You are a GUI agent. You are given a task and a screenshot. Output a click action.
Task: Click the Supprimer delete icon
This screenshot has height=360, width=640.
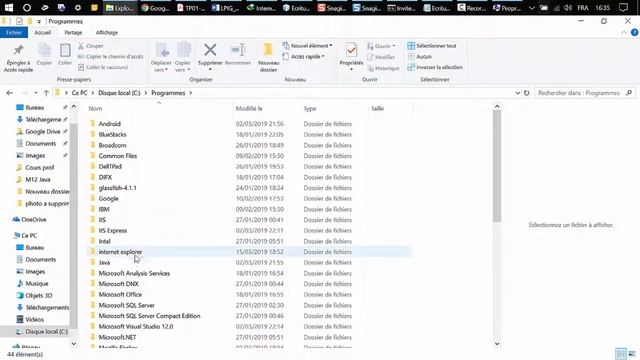[210, 55]
